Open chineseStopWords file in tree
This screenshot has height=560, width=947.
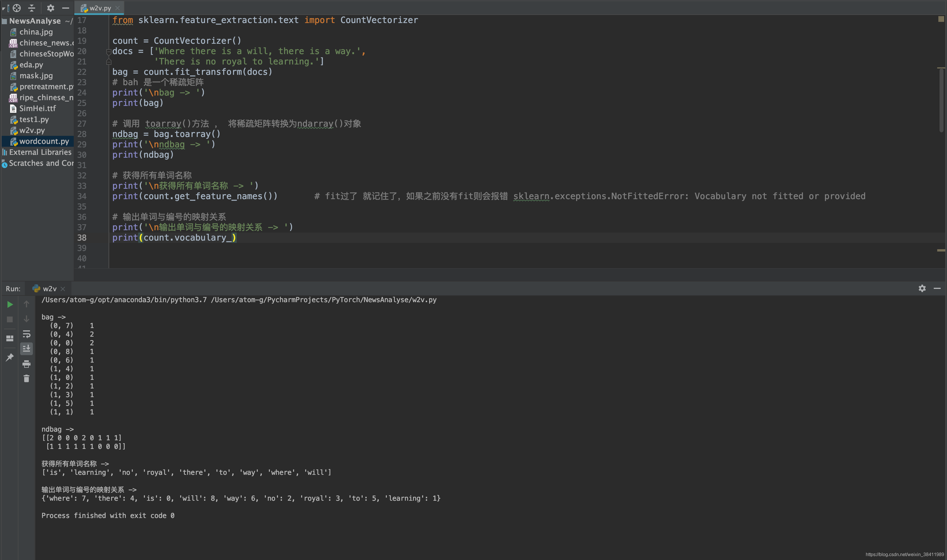(x=41, y=54)
